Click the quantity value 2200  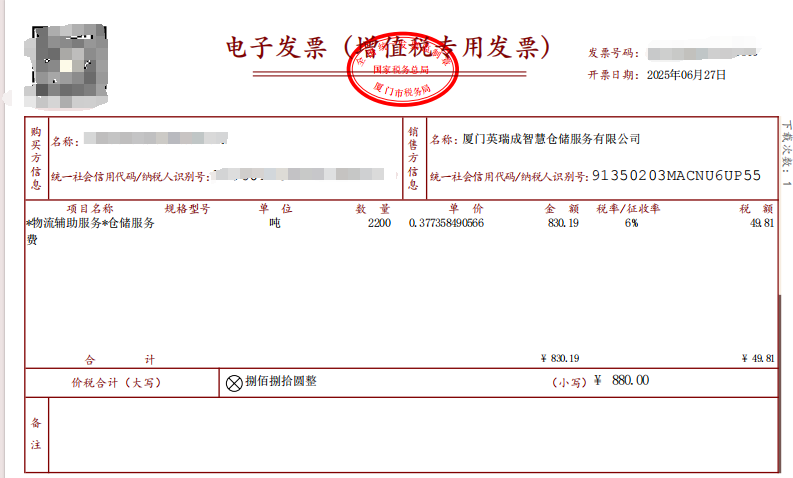(378, 223)
